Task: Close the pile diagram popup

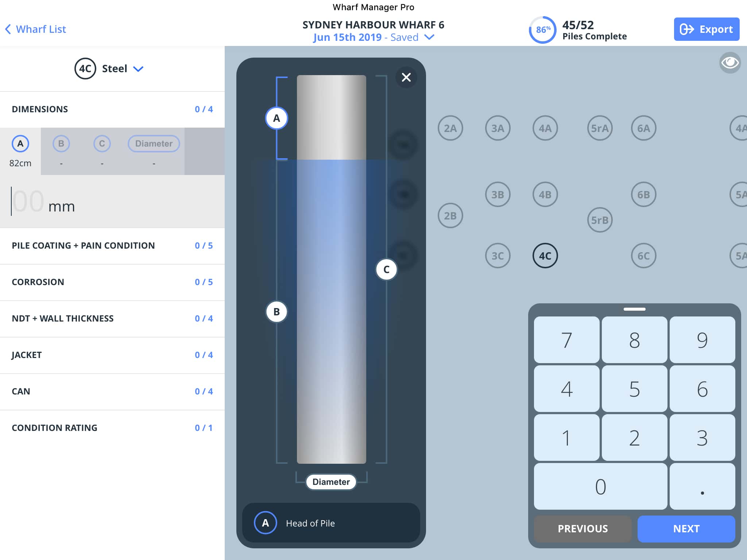Action: [406, 77]
